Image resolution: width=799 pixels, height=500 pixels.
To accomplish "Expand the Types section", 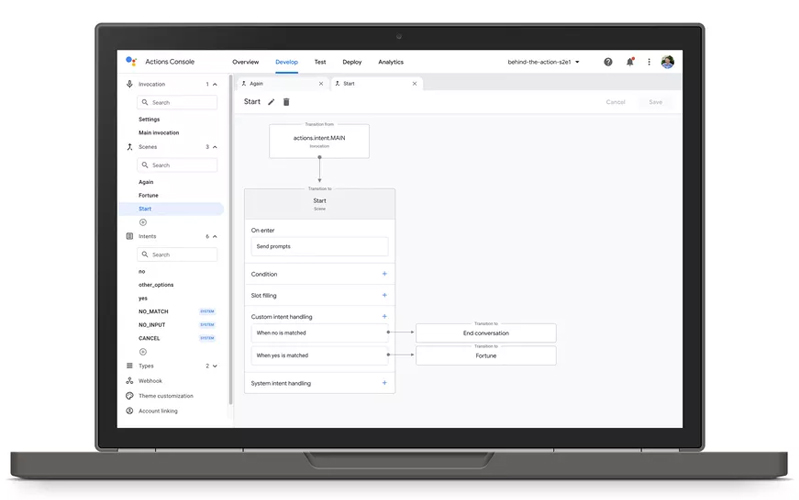I will click(215, 366).
